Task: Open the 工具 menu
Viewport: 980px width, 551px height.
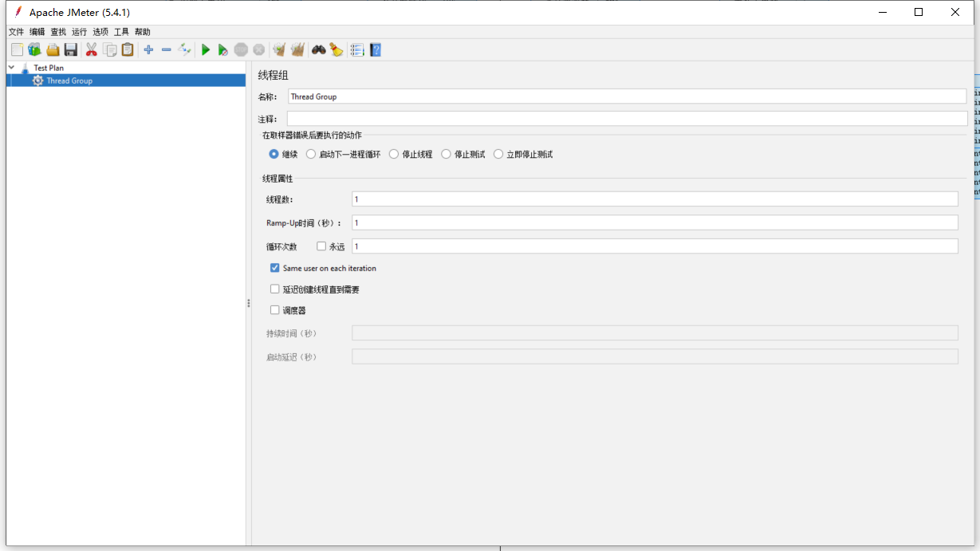Action: click(x=121, y=32)
